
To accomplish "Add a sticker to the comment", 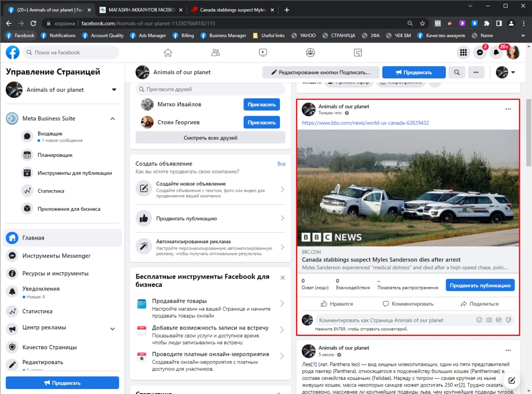I will click(x=508, y=320).
